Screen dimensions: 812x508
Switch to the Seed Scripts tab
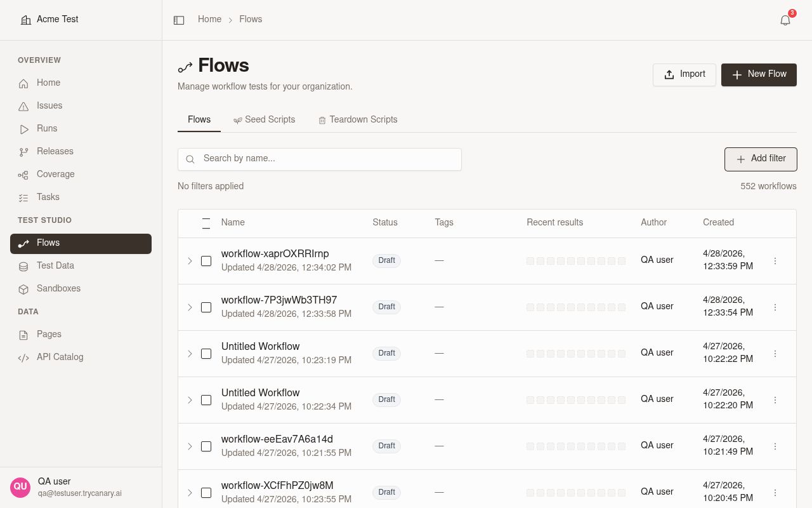pos(264,119)
